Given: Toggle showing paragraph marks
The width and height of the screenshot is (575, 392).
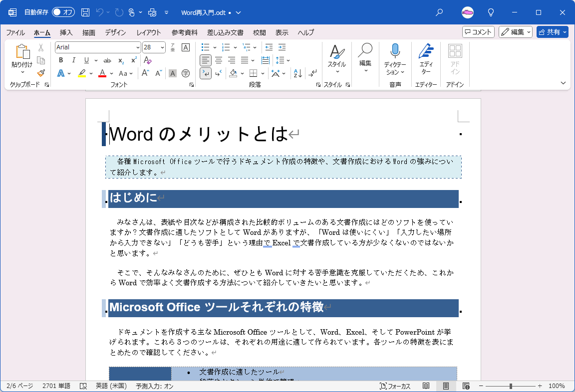Looking at the screenshot, I should click(x=312, y=73).
